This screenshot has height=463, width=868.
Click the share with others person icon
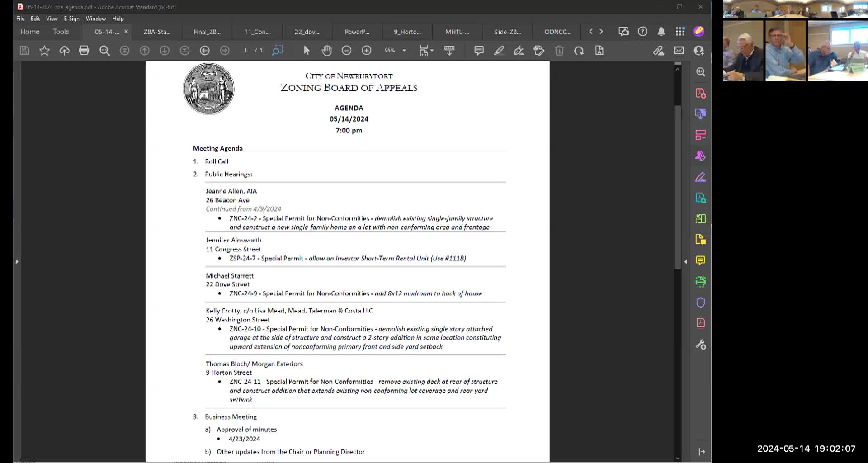(699, 51)
